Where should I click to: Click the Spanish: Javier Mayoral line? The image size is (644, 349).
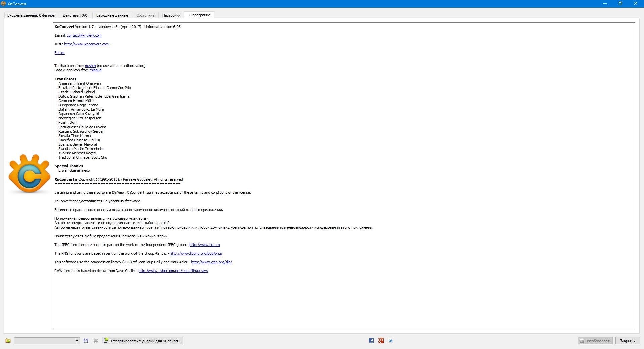tap(77, 144)
